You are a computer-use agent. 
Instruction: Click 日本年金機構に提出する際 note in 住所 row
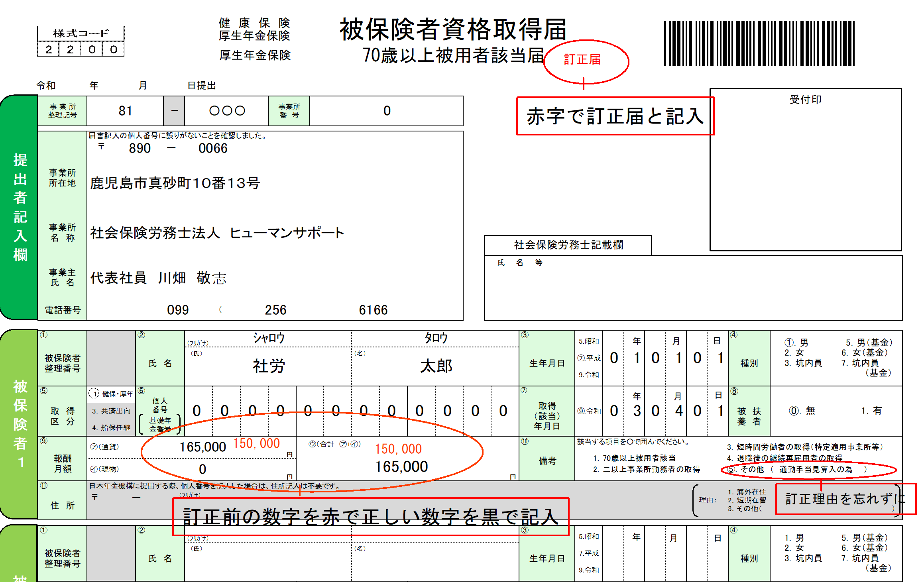(214, 486)
